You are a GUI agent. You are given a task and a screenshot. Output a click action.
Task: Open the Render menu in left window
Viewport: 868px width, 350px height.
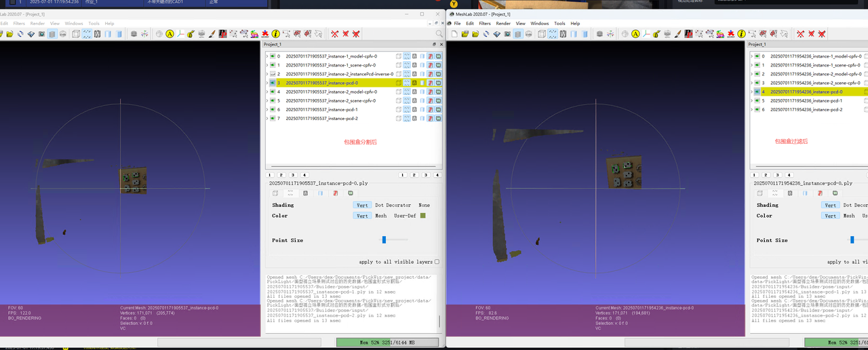click(x=37, y=24)
